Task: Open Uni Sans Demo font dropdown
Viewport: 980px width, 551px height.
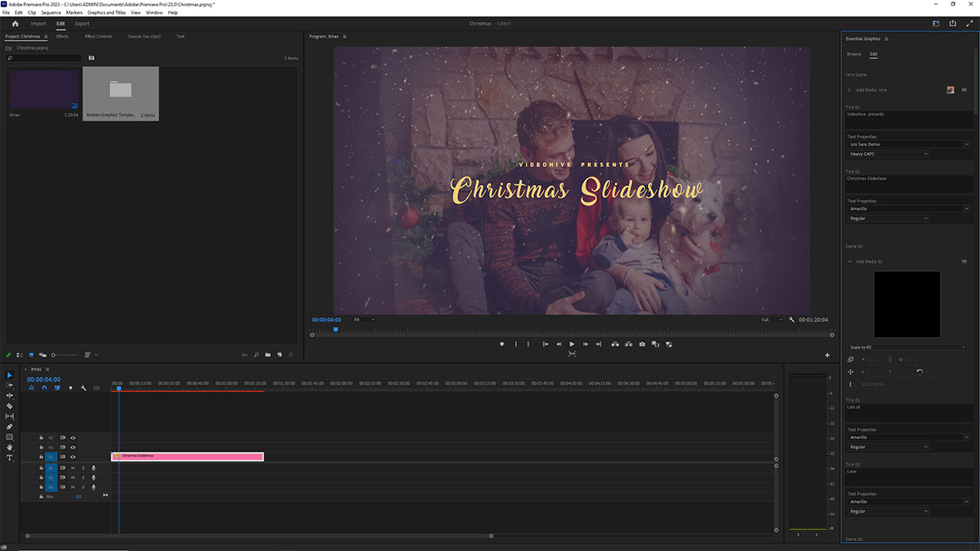Action: (x=907, y=144)
